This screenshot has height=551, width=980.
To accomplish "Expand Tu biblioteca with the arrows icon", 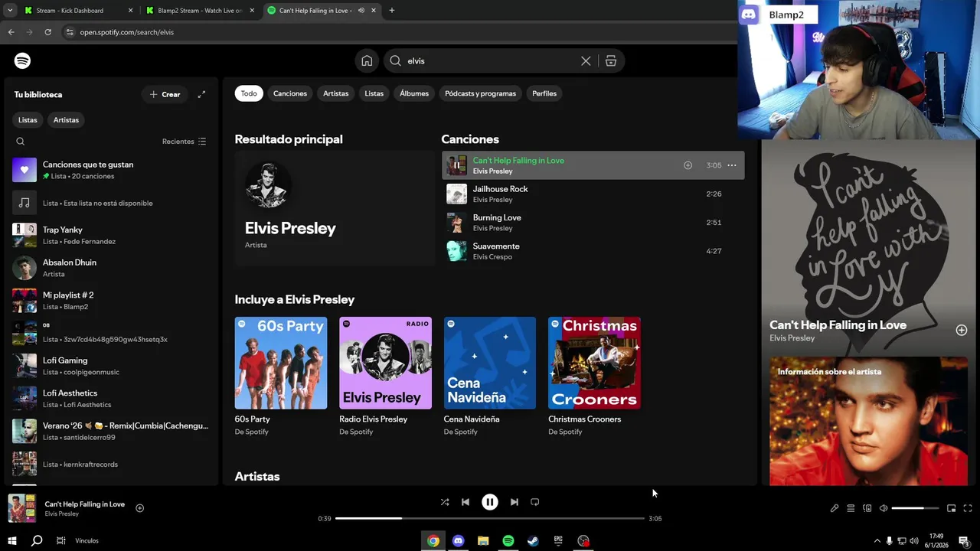I will 201,94.
